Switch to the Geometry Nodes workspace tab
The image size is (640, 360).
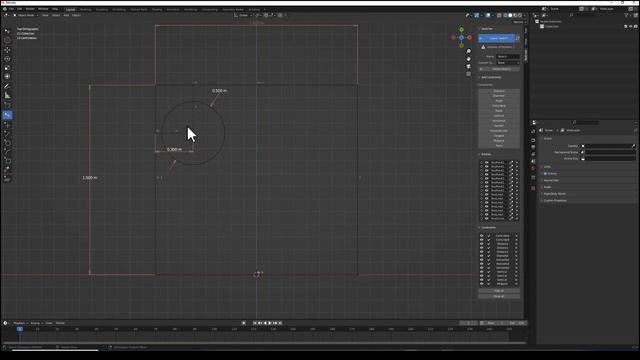[233, 9]
